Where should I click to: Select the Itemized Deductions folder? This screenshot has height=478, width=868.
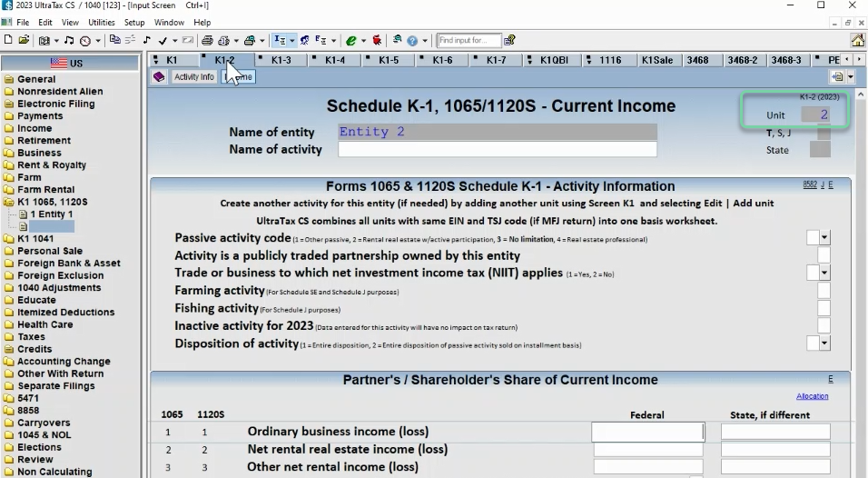65,312
